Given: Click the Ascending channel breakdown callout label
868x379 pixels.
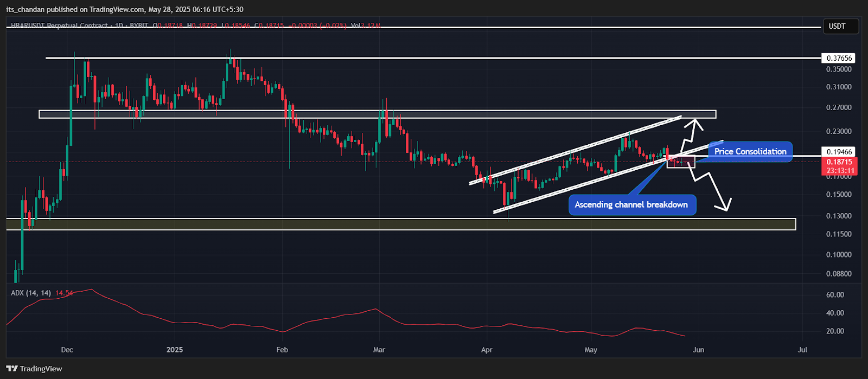Looking at the screenshot, I should 631,204.
